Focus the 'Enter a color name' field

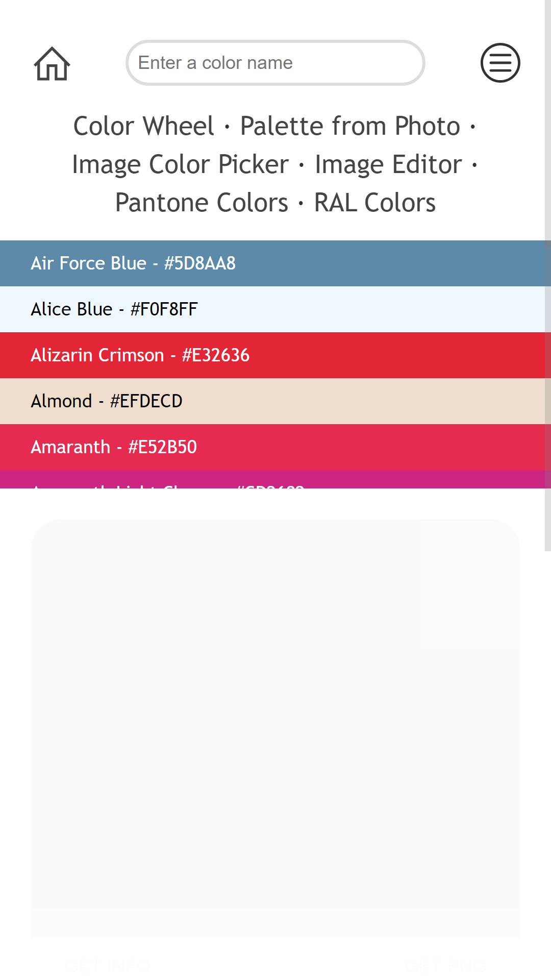click(x=275, y=63)
